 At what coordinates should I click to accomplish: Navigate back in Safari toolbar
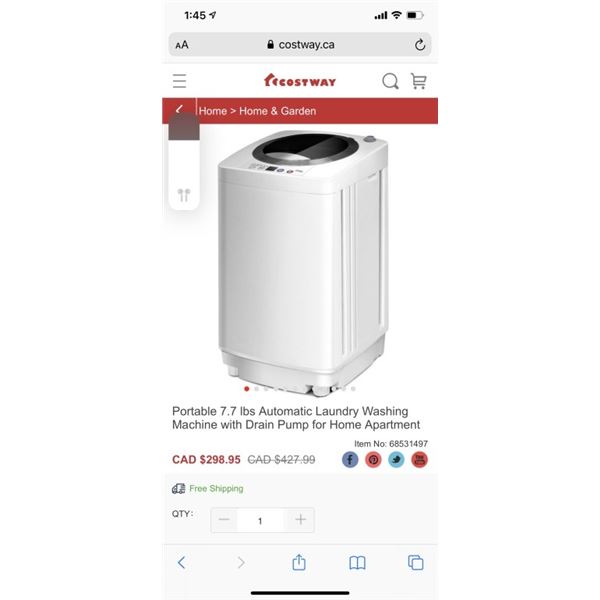pyautogui.click(x=182, y=562)
